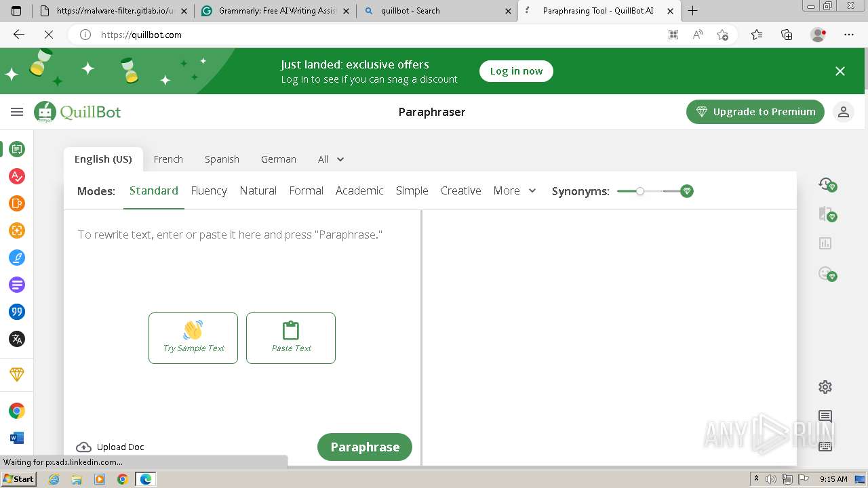The width and height of the screenshot is (868, 488).
Task: Add this page to favorites
Action: pos(722,35)
